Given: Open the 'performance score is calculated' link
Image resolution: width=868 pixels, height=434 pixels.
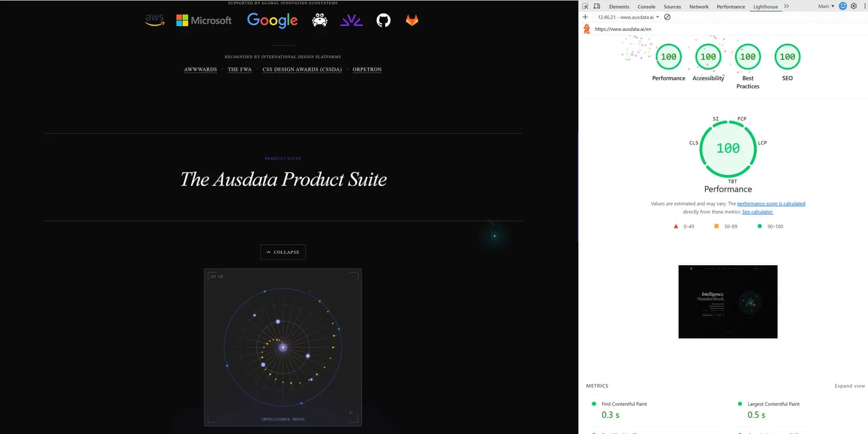Looking at the screenshot, I should pyautogui.click(x=771, y=204).
